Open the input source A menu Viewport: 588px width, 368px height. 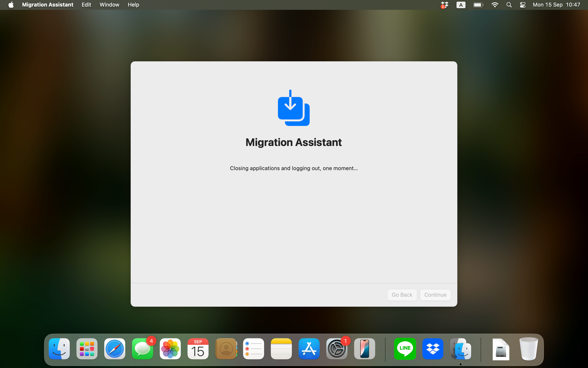[x=461, y=5]
